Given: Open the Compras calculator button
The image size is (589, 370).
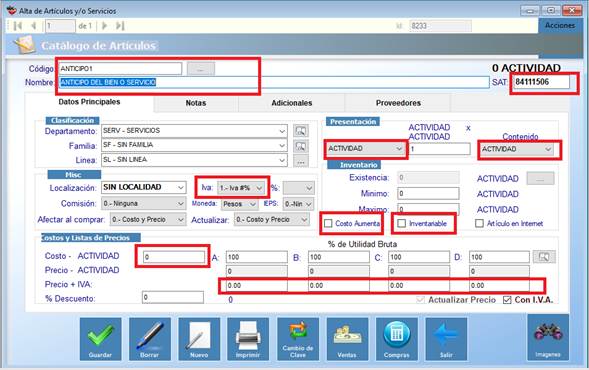Looking at the screenshot, I should 397,339.
